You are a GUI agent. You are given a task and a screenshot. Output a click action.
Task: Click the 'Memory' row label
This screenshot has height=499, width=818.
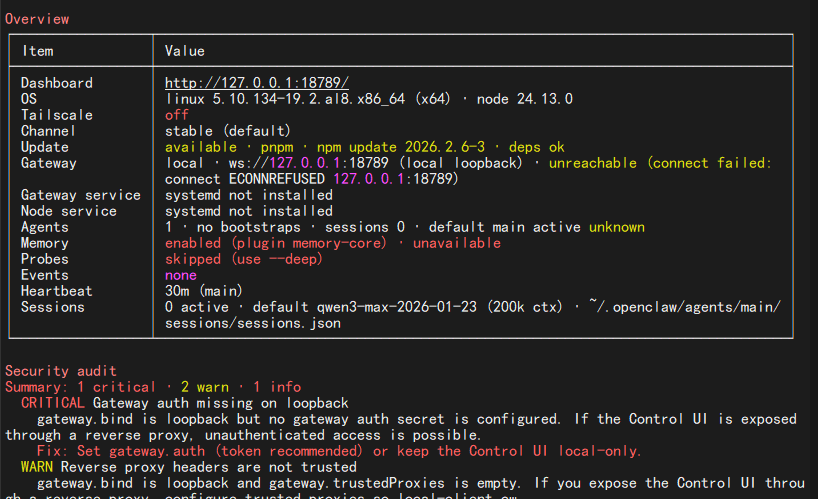coord(45,243)
